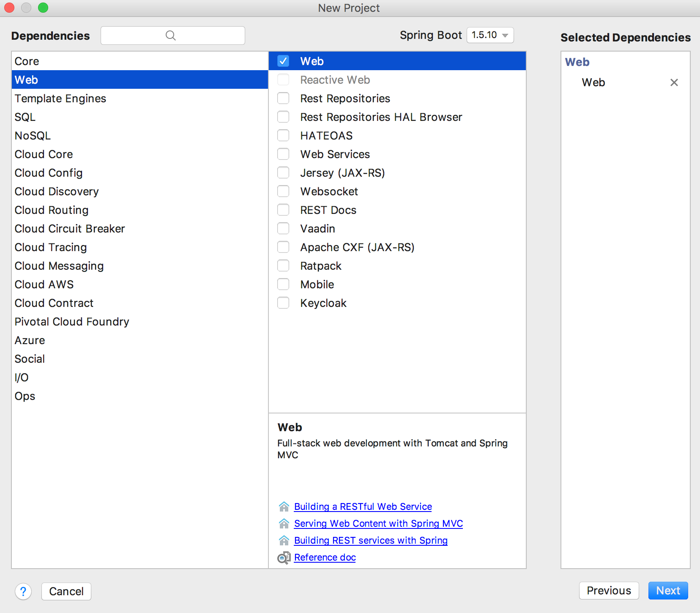Enable the Vaadin dependency
This screenshot has height=613, width=700.
tap(283, 228)
